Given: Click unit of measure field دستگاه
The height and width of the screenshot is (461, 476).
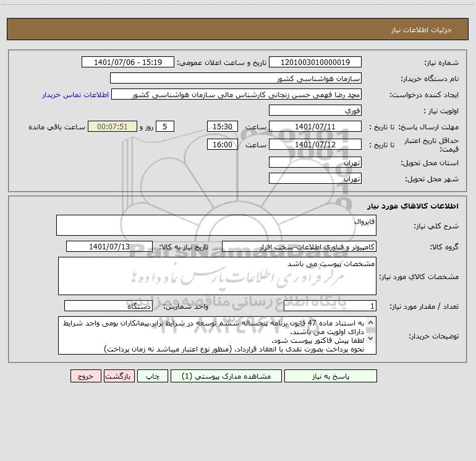Looking at the screenshot, I should coord(108,306).
